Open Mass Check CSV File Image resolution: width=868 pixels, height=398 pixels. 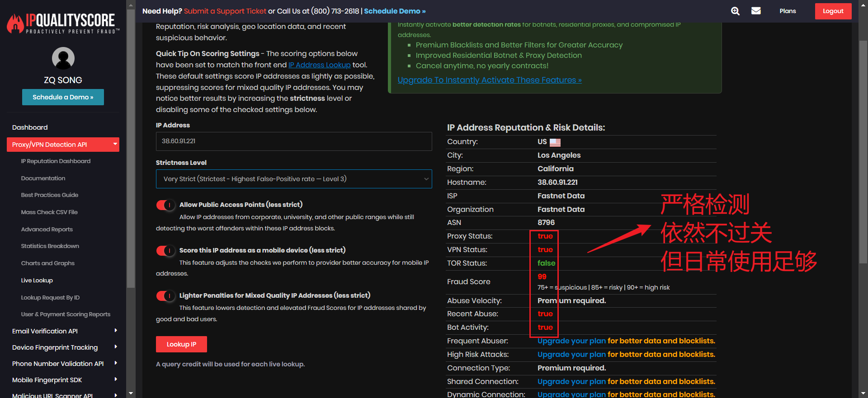(x=49, y=212)
